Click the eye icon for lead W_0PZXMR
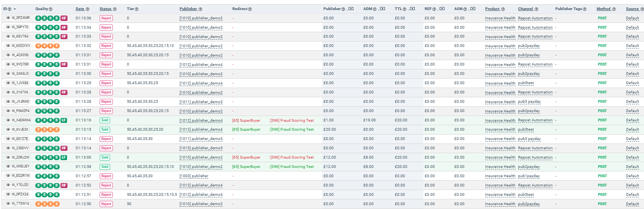The image size is (644, 209). (8, 18)
